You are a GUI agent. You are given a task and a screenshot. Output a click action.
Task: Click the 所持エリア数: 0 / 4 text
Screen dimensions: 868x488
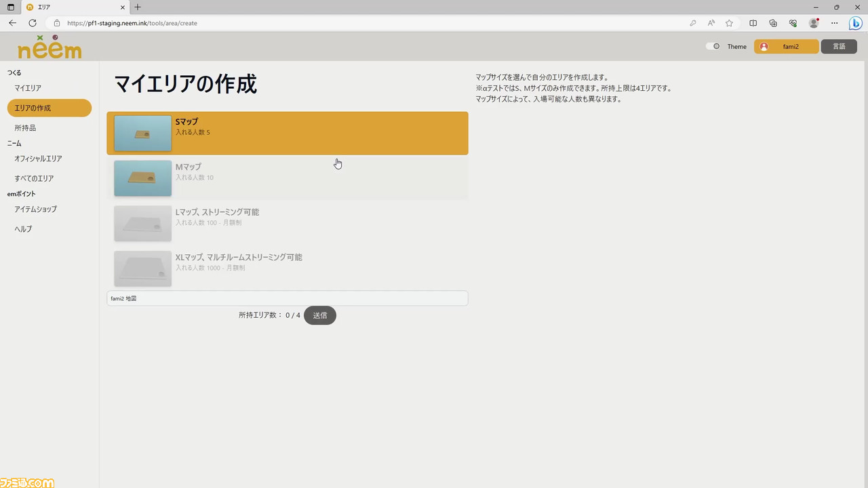pos(269,315)
